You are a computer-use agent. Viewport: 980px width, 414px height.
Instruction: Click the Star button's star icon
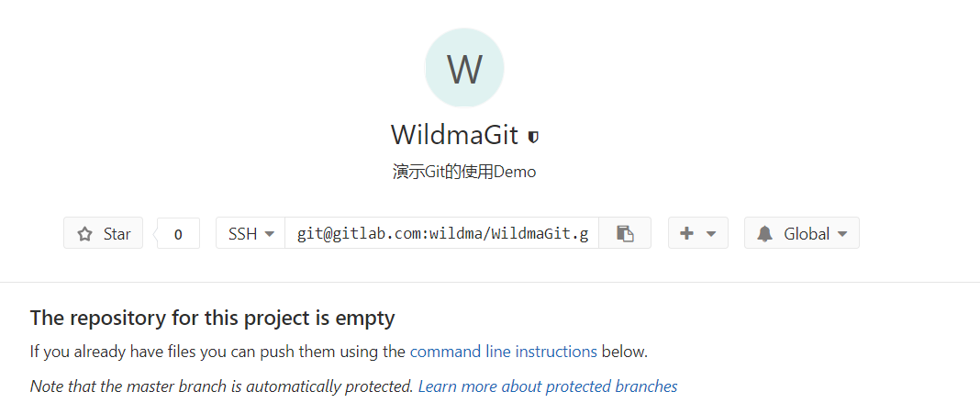[85, 234]
